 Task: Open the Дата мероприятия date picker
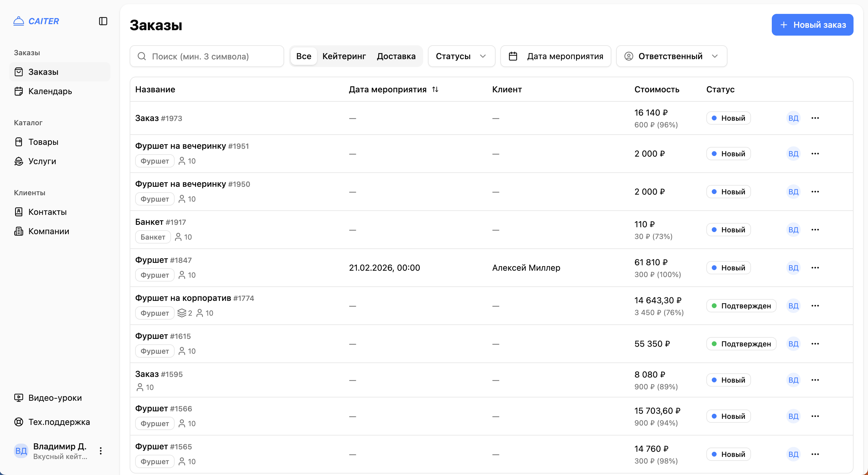556,56
